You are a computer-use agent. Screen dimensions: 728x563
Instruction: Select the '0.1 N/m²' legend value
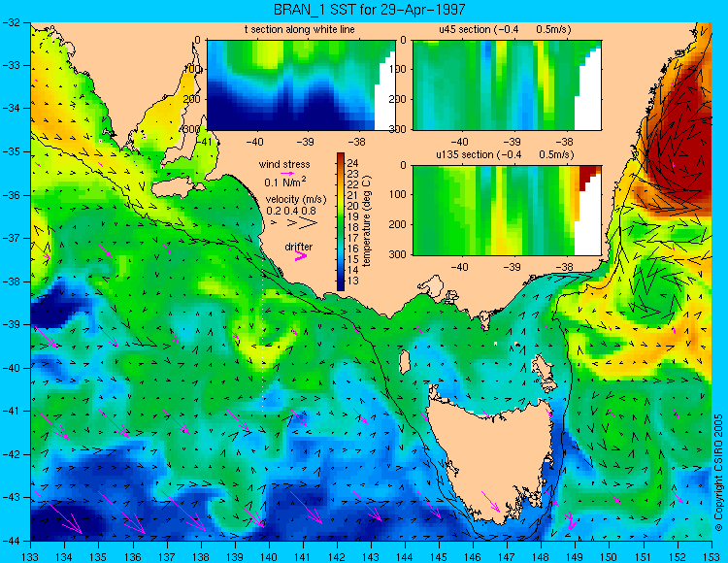pos(285,182)
